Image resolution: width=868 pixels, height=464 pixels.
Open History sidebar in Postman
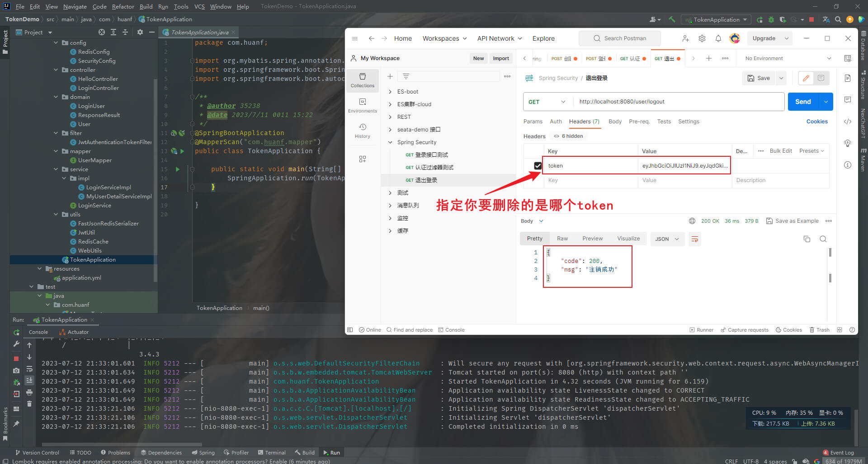click(x=363, y=131)
